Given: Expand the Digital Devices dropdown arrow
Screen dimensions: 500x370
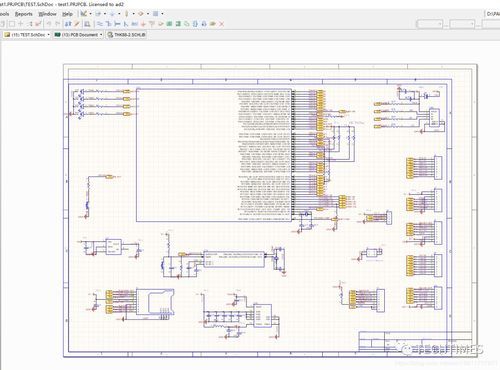Looking at the screenshot, I should point(133,14).
